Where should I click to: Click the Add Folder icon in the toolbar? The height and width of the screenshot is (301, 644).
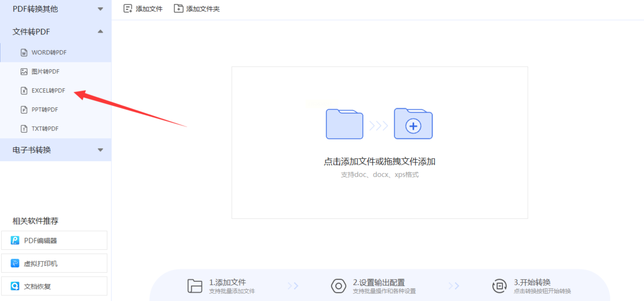(178, 9)
